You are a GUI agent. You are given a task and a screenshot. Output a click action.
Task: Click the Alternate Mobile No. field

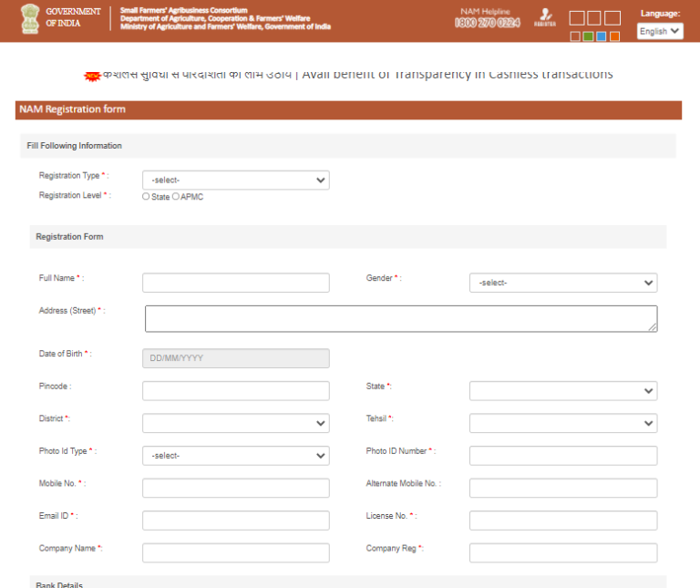pyautogui.click(x=563, y=488)
